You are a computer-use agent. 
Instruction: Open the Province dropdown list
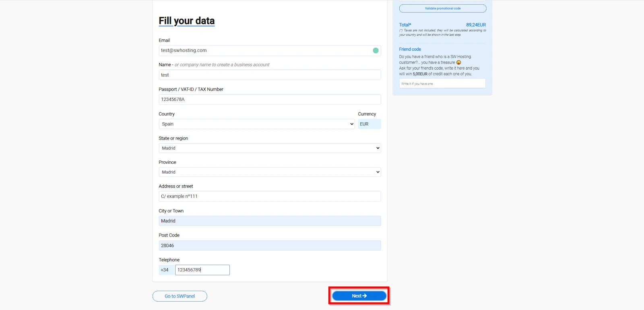270,172
